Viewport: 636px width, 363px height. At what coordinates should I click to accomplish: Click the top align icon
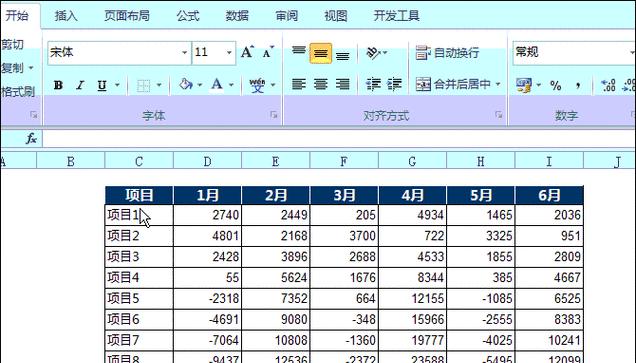coord(299,52)
